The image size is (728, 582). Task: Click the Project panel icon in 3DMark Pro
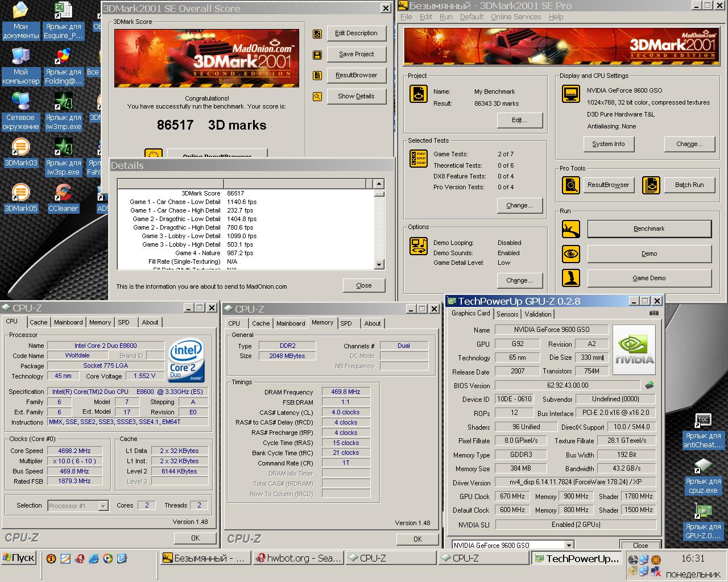[419, 94]
